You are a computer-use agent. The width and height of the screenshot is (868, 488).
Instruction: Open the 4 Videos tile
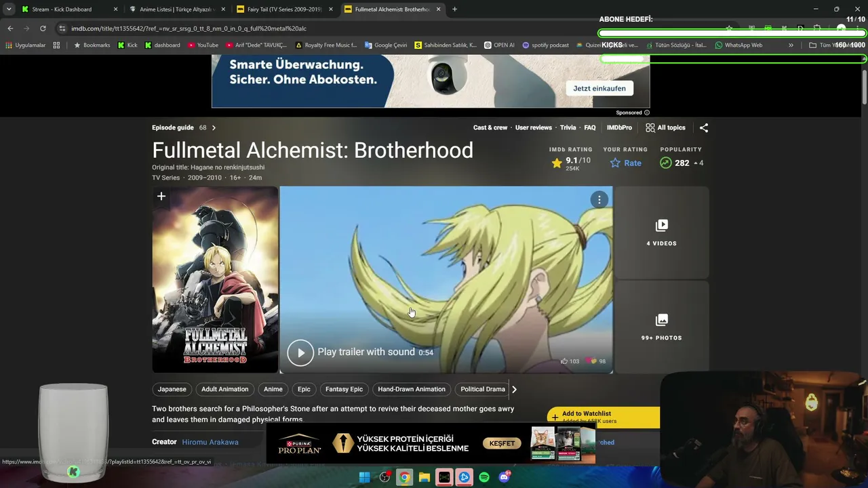click(x=661, y=232)
